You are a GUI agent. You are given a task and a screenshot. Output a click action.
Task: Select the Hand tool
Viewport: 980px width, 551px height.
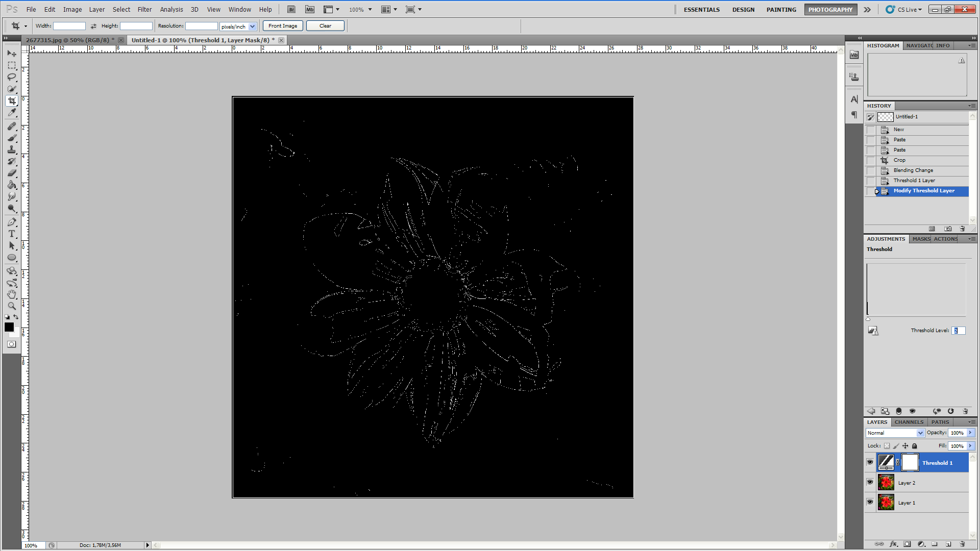[12, 294]
